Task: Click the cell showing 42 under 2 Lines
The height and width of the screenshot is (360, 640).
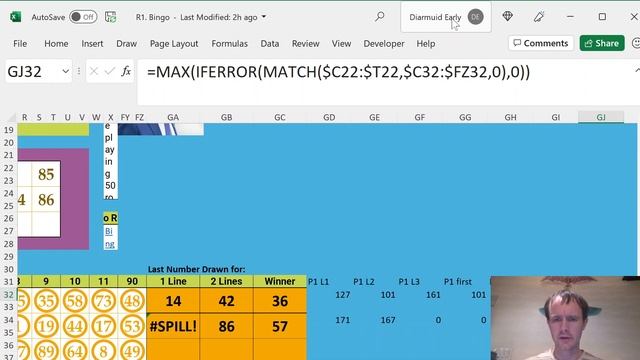Action: click(x=227, y=301)
